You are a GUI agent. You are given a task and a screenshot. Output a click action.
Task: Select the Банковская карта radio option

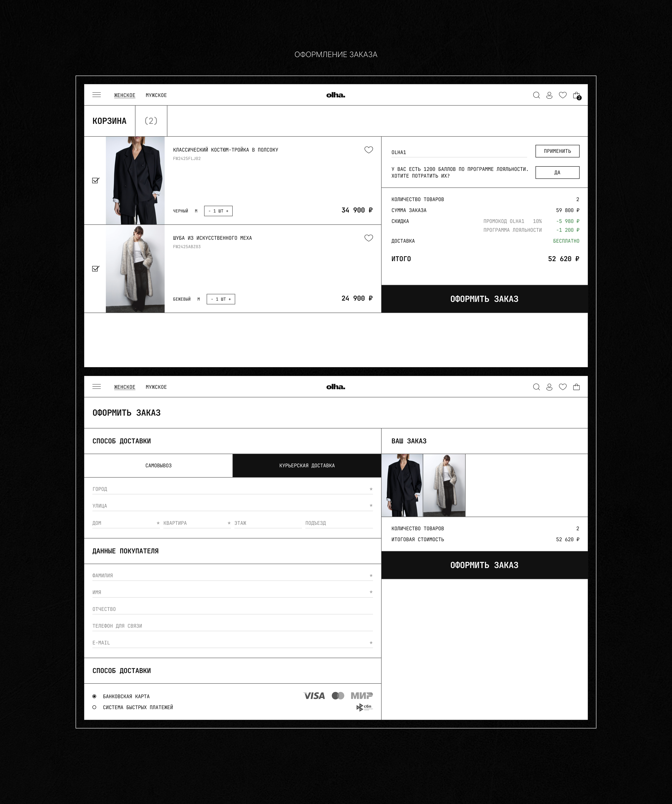click(94, 697)
